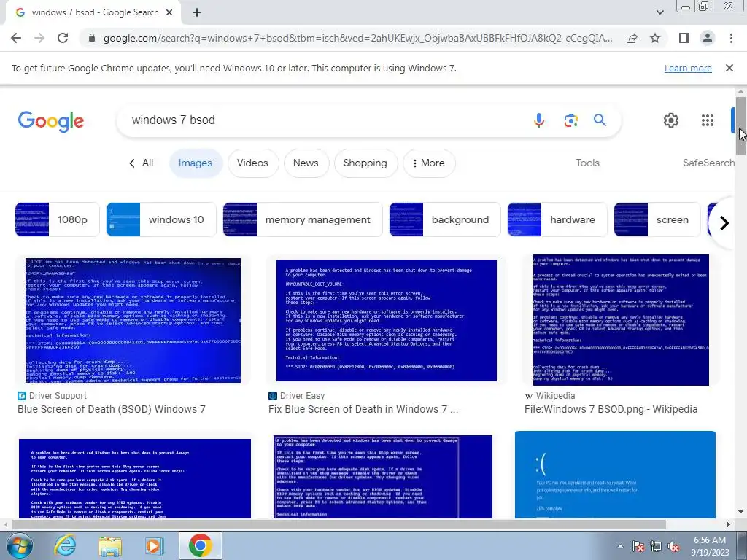
Task: Launch Internet Explorer from the taskbar
Action: coord(65,545)
